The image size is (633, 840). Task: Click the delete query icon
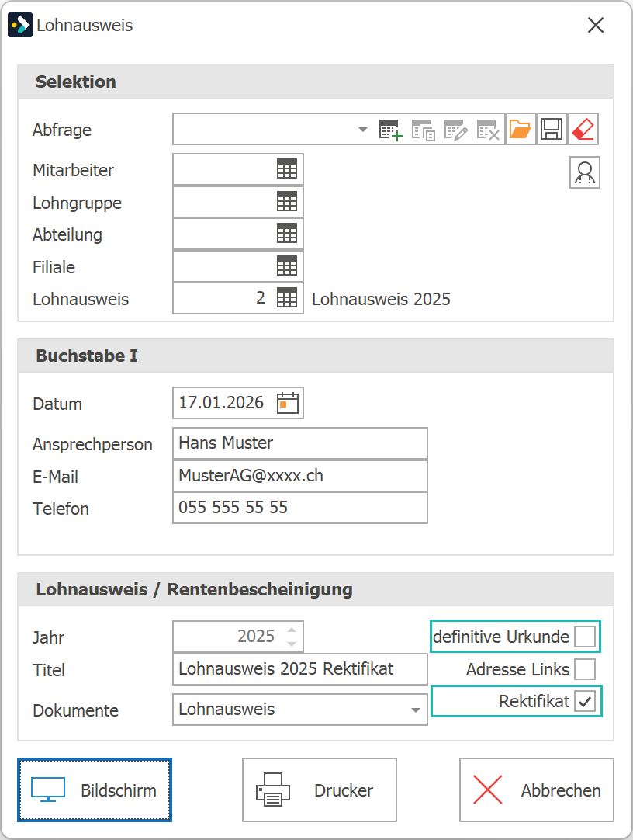[x=487, y=130]
